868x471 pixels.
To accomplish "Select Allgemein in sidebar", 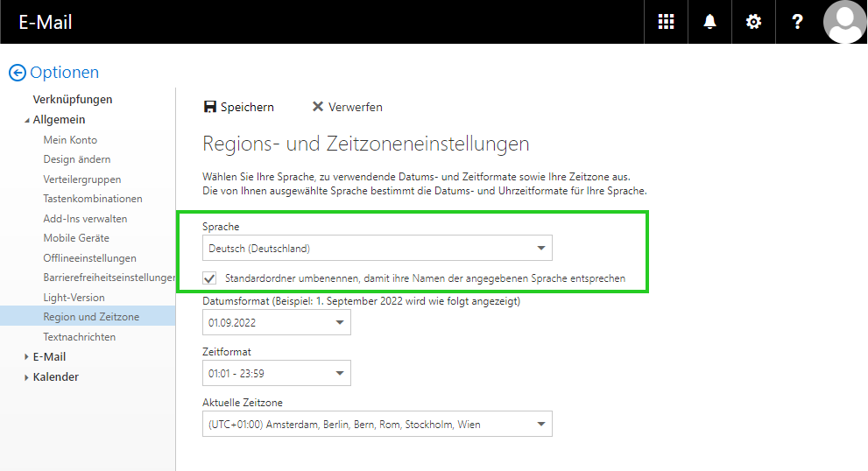I will click(x=59, y=120).
